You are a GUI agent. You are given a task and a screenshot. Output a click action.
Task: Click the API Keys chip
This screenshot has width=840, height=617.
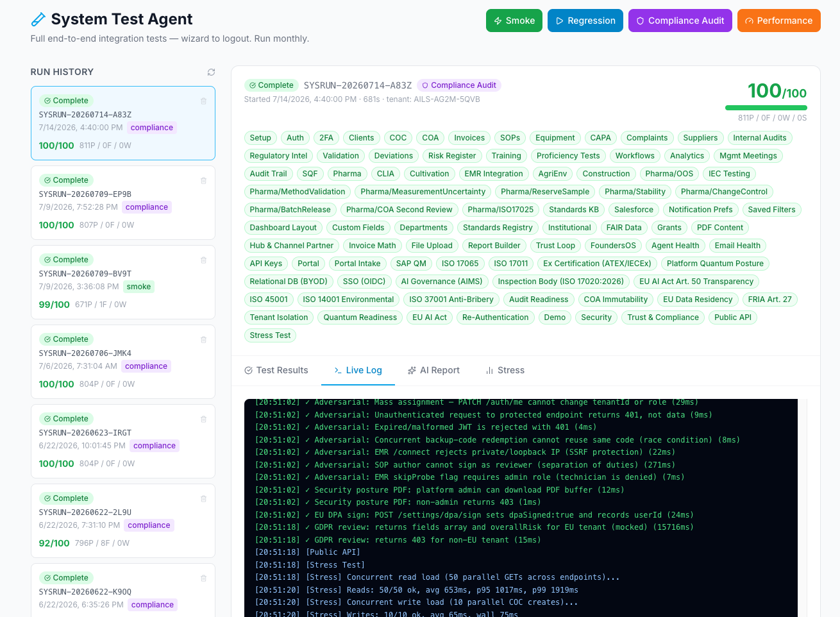[x=265, y=264]
